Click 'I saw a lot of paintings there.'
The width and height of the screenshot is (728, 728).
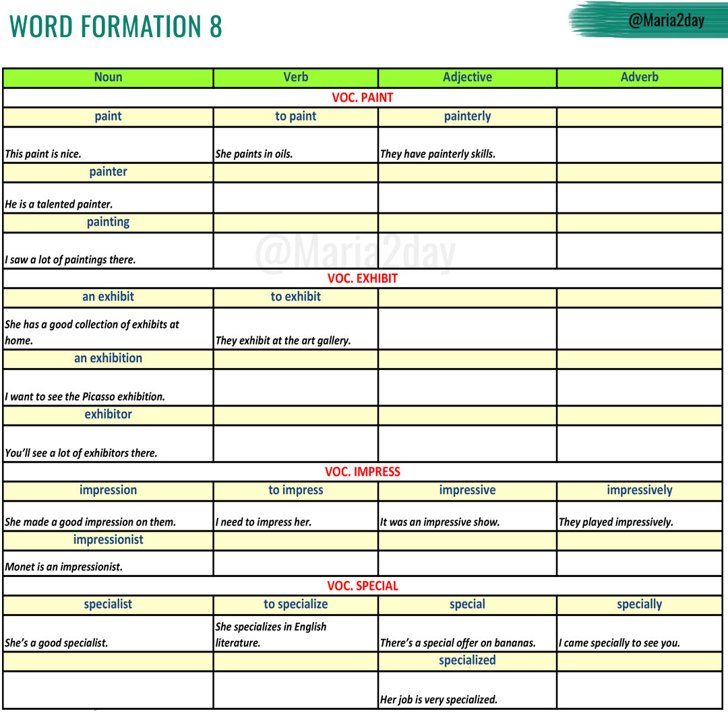[x=70, y=260]
